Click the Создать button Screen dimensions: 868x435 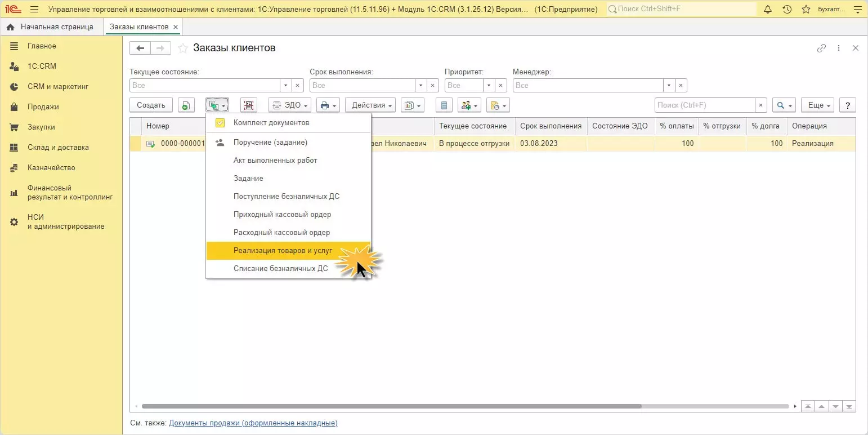[151, 105]
